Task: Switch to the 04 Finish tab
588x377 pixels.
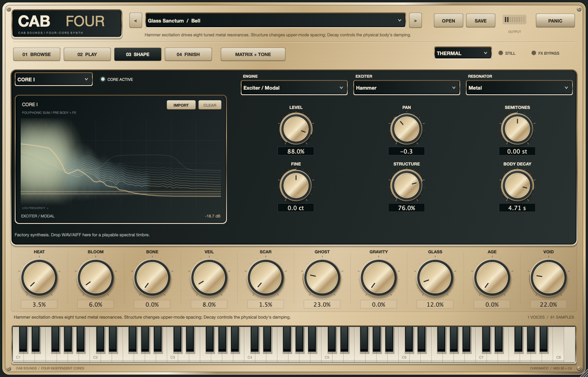Action: [188, 54]
